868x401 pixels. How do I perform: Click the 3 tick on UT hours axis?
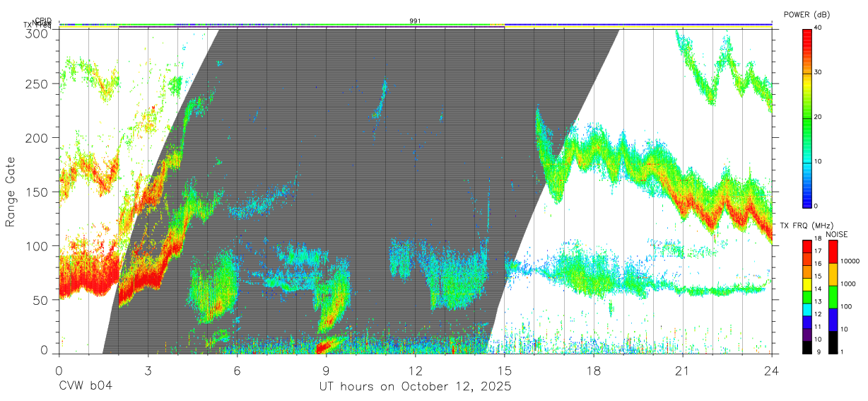148,370
